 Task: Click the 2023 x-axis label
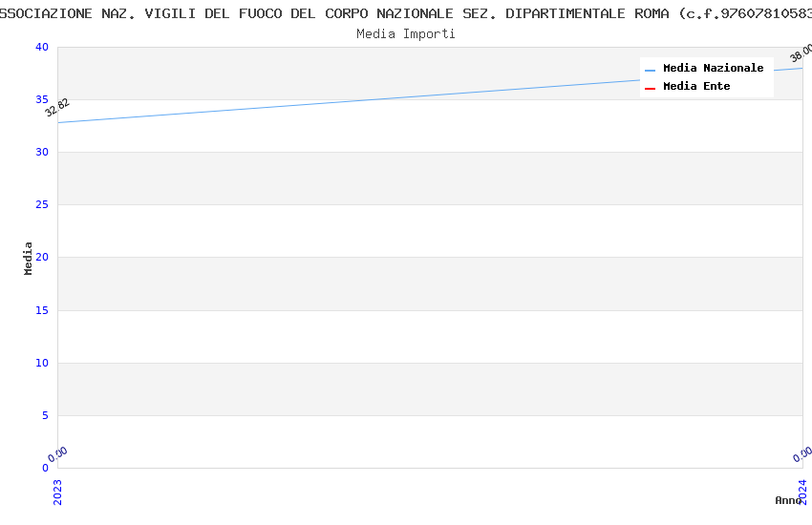point(57,492)
